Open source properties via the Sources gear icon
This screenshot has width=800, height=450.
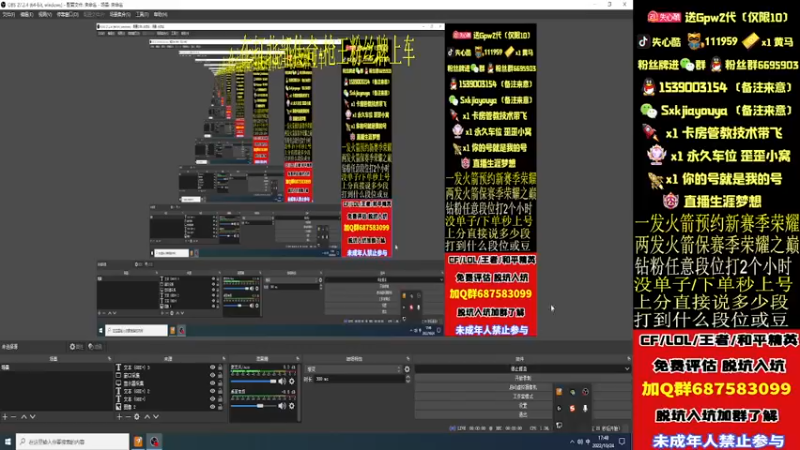(x=137, y=417)
